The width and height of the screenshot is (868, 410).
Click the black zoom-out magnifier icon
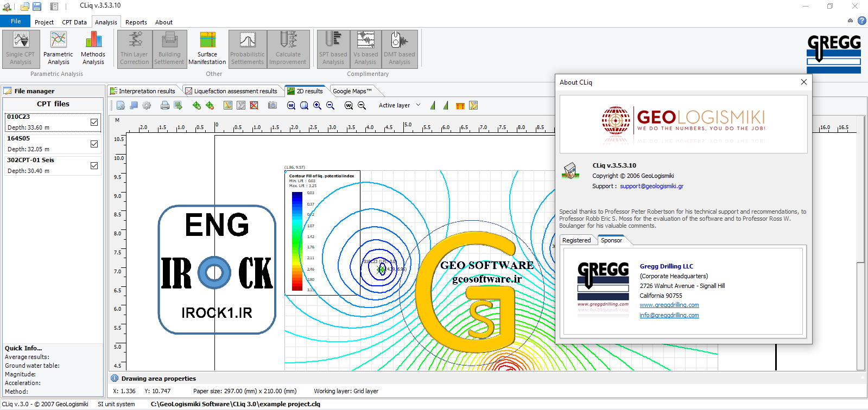(362, 105)
